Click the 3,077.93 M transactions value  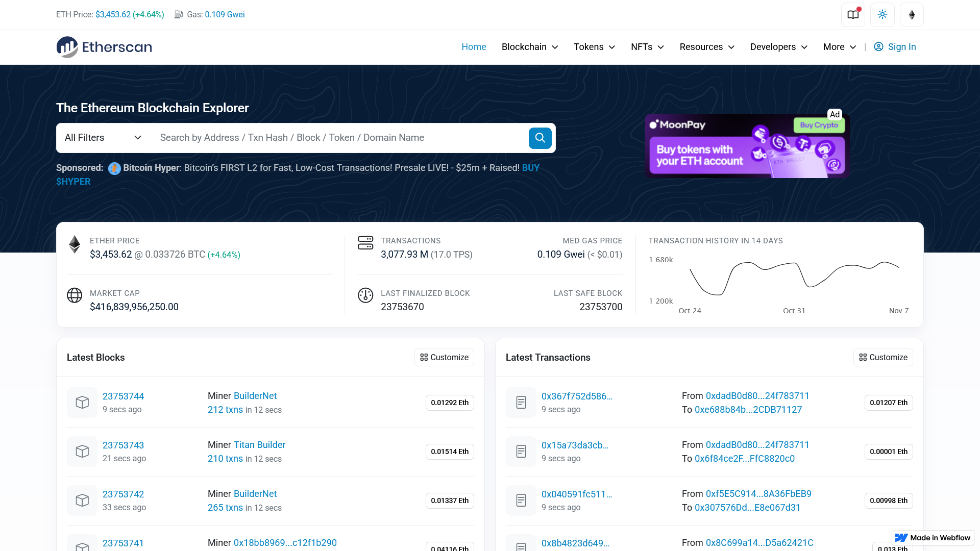(x=404, y=255)
